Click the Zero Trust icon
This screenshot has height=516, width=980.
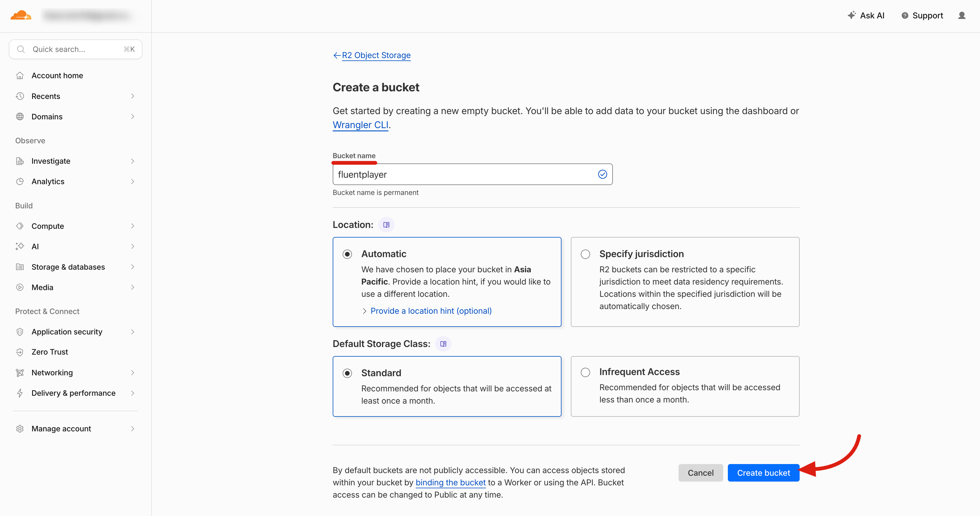pos(20,352)
